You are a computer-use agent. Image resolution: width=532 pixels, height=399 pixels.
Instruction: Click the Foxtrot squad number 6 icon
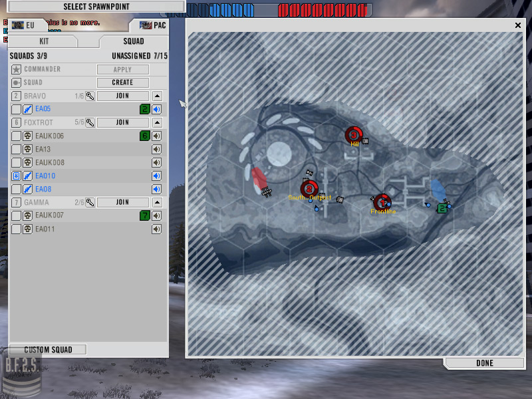[x=16, y=122]
